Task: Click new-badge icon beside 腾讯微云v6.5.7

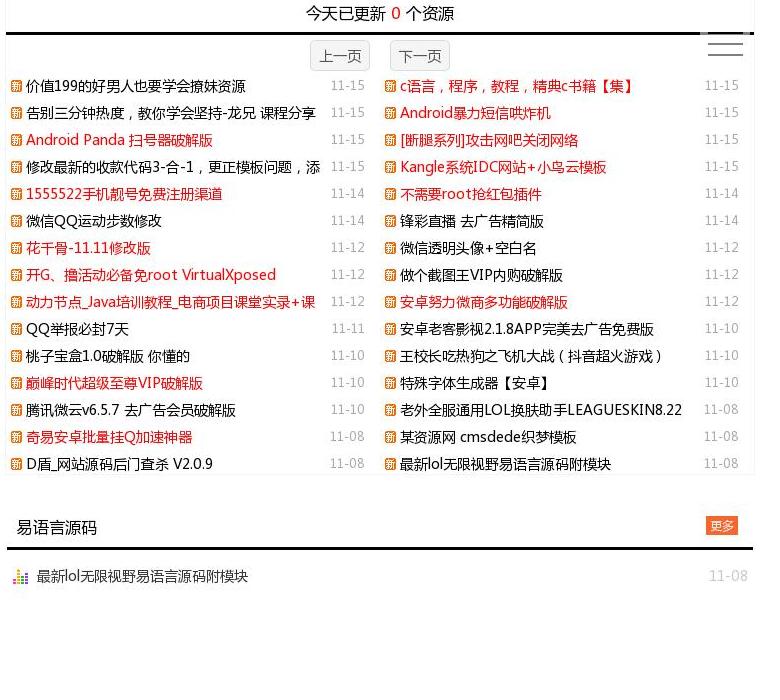Action: [x=16, y=410]
